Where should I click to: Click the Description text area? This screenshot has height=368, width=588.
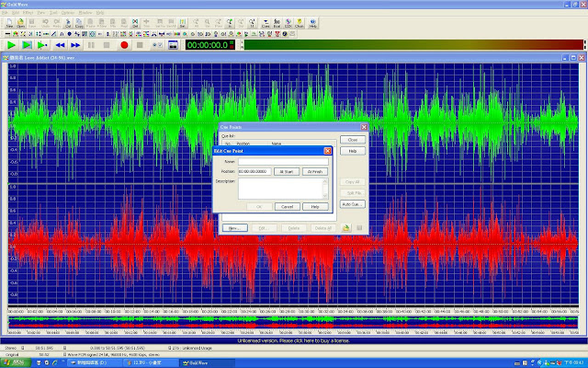point(278,188)
